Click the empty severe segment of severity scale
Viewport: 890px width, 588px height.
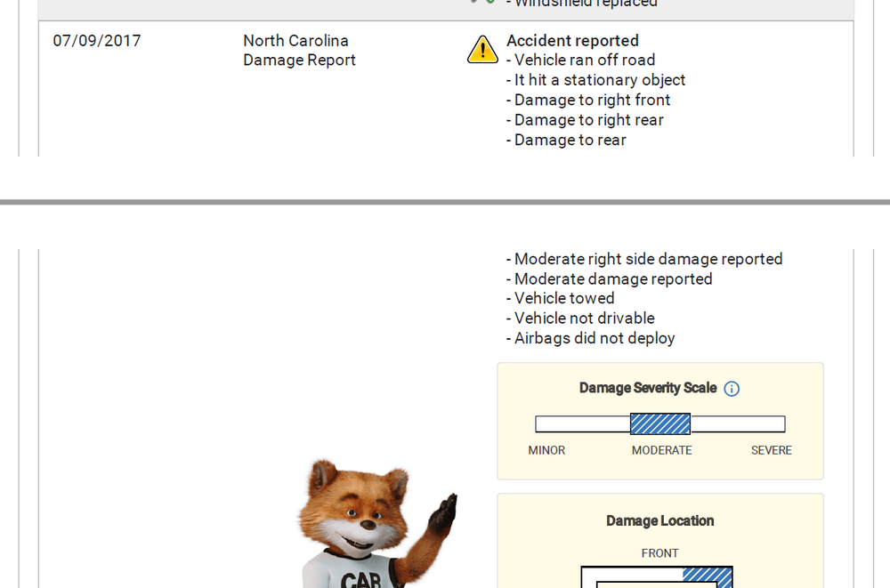(x=738, y=424)
